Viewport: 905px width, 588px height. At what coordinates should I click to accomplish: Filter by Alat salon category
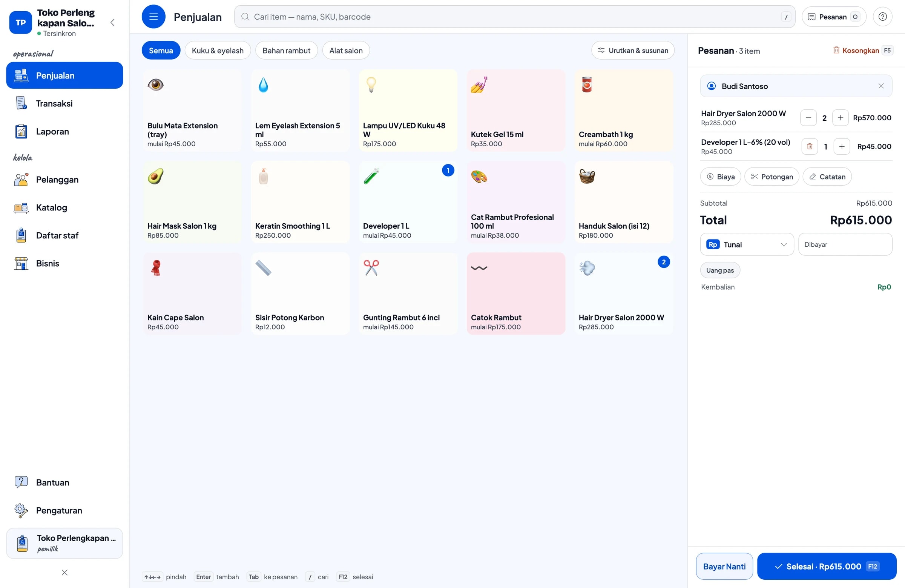[x=346, y=51]
